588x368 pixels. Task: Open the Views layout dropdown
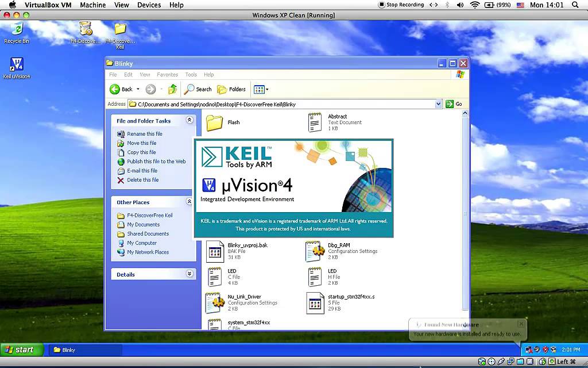261,89
